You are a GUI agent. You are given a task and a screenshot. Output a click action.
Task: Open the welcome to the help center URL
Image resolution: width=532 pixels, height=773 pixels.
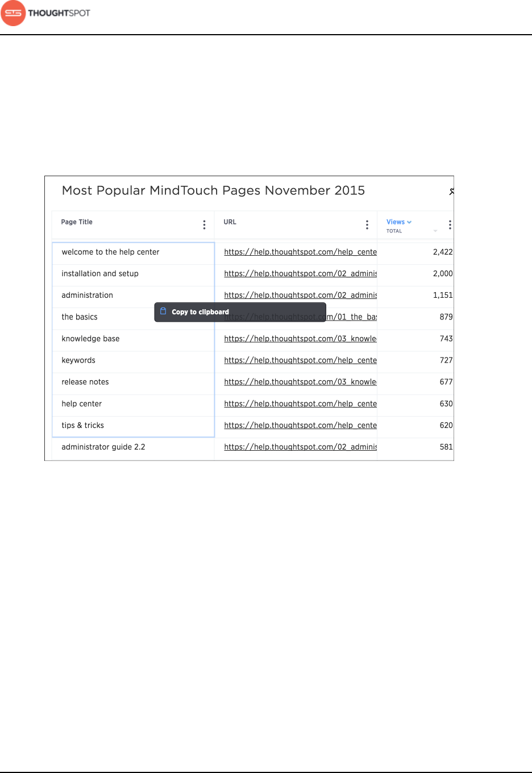click(300, 252)
